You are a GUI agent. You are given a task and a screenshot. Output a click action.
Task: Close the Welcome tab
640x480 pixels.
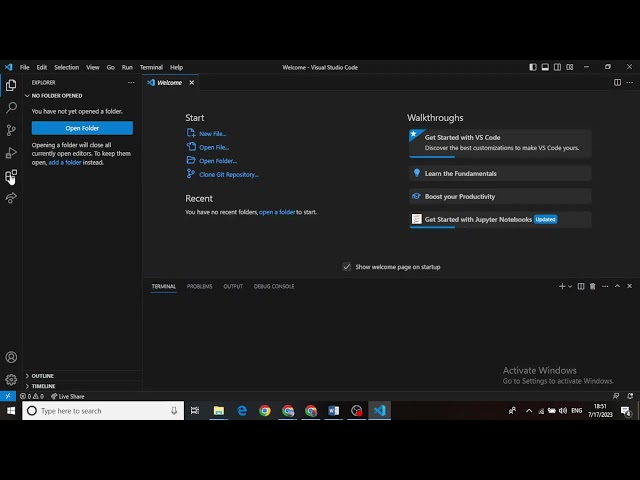click(x=191, y=82)
